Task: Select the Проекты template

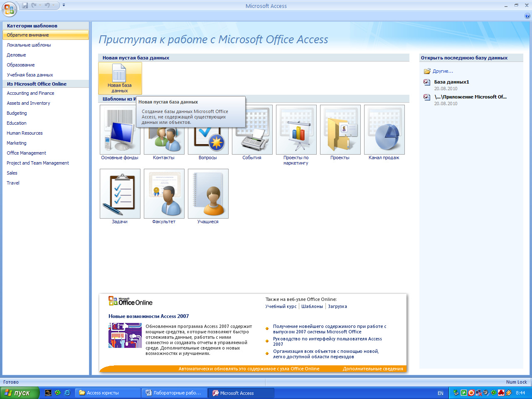Action: (x=340, y=133)
